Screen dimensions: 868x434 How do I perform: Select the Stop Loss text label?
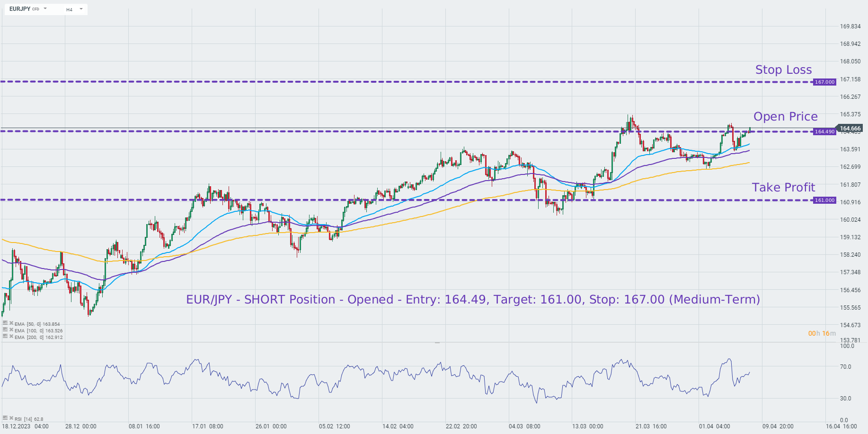(x=783, y=70)
